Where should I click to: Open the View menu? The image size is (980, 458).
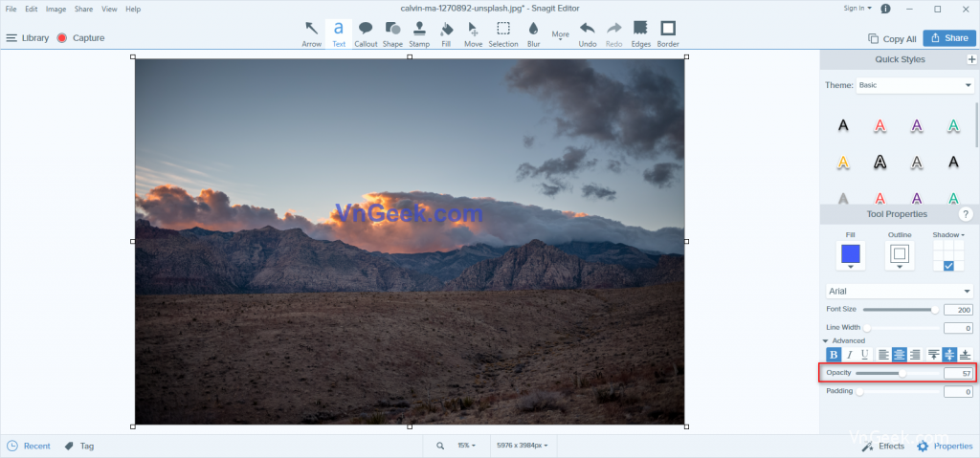109,9
